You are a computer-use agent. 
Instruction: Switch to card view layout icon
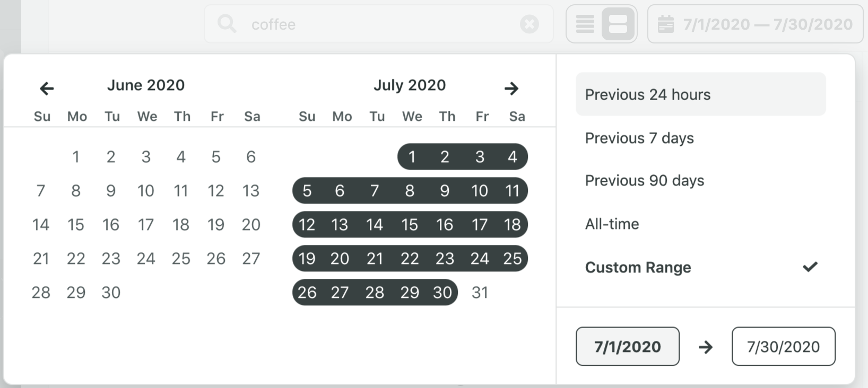coord(618,24)
